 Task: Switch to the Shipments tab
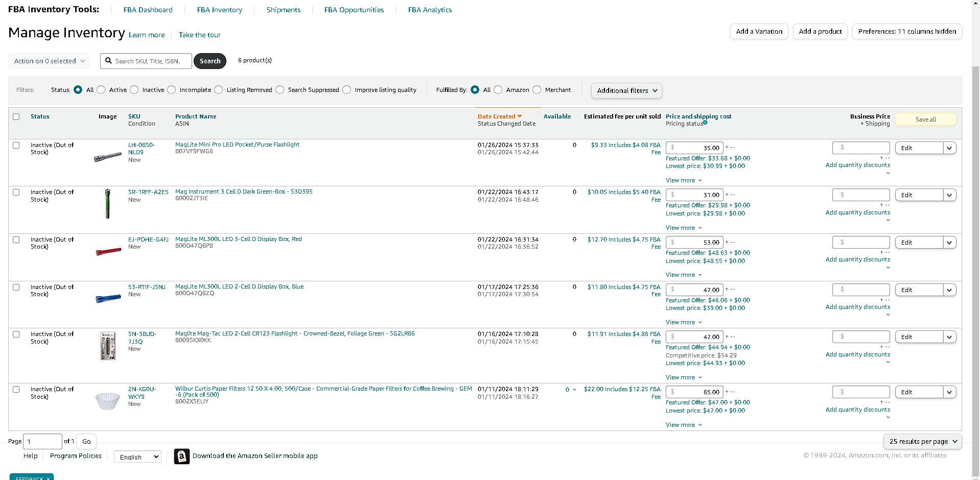[x=284, y=10]
